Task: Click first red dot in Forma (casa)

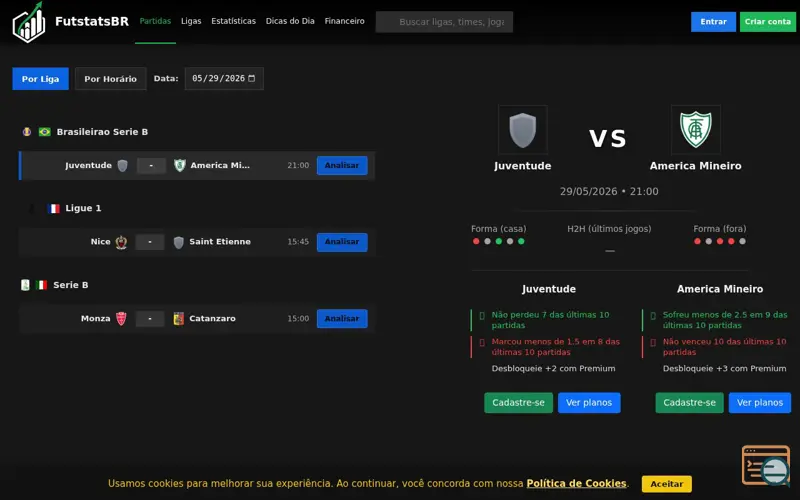Action: 476,241
